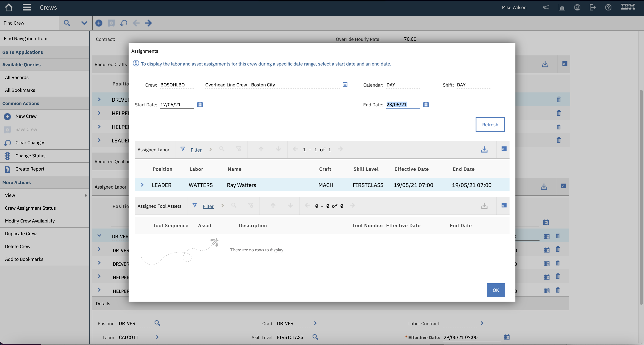The image size is (644, 345).
Task: Open the End Date calendar picker
Action: coord(426,104)
